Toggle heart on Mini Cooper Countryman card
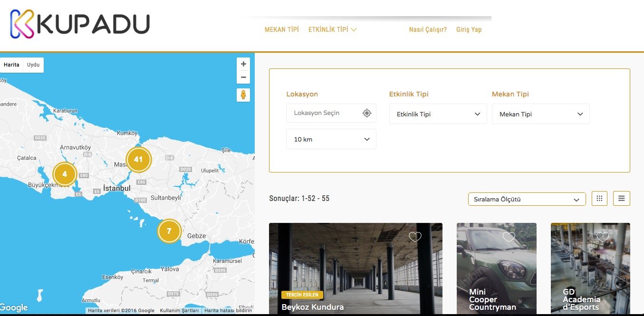The height and width of the screenshot is (316, 644). (509, 237)
